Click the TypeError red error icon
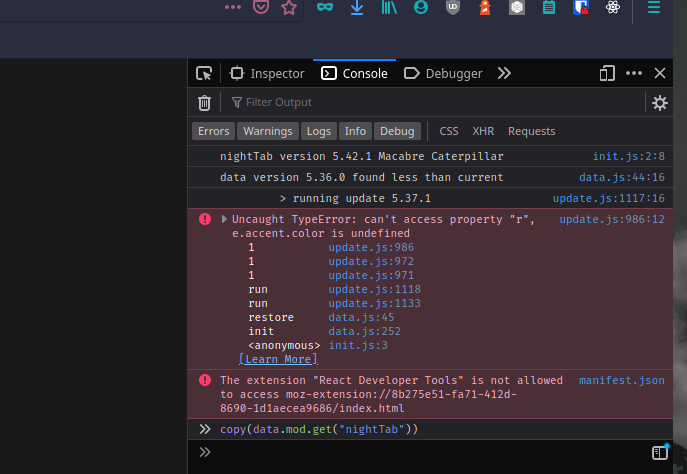The height and width of the screenshot is (474, 687). pos(205,219)
